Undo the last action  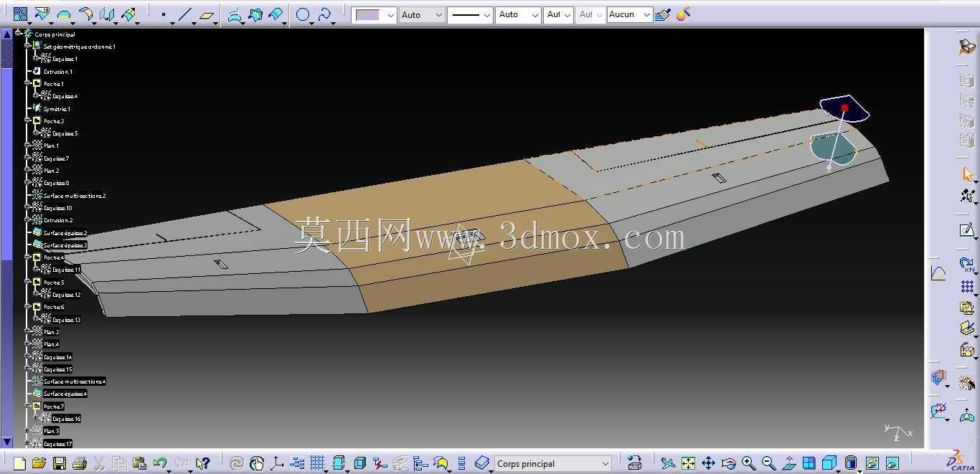[159, 463]
